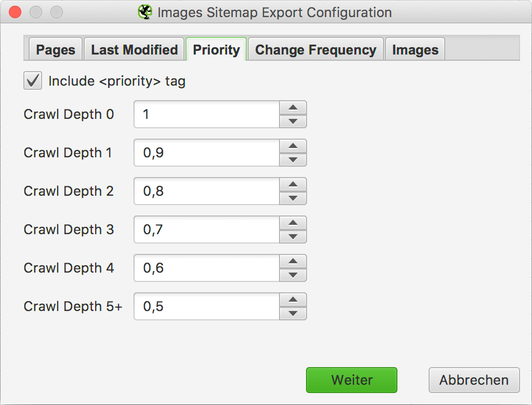The width and height of the screenshot is (532, 405).
Task: Click the Crawl Depth 5+ label
Action: point(73,306)
